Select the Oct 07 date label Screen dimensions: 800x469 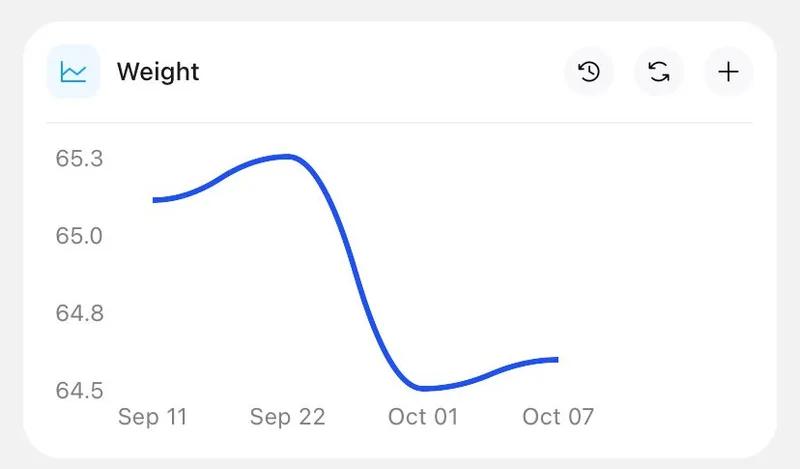[x=558, y=417]
